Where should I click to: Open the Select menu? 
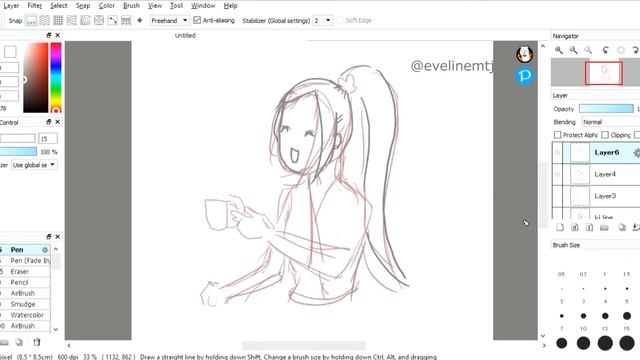pyautogui.click(x=59, y=6)
